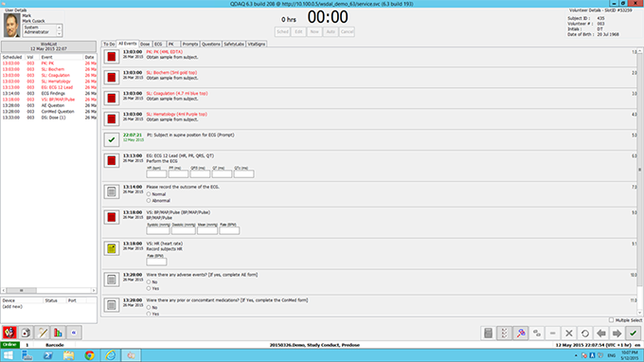The image size is (644, 362).
Task: Click green checkmark icon of supine position prompt
Action: [112, 139]
